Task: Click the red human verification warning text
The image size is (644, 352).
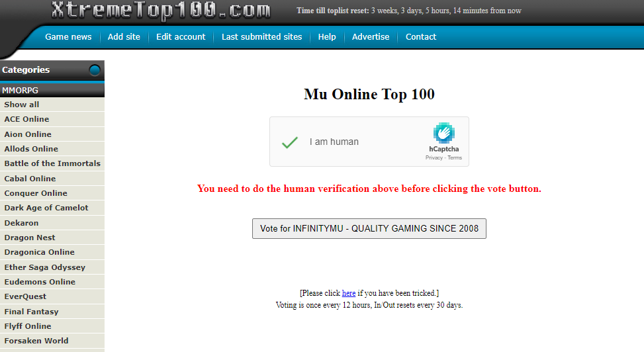Action: tap(369, 189)
